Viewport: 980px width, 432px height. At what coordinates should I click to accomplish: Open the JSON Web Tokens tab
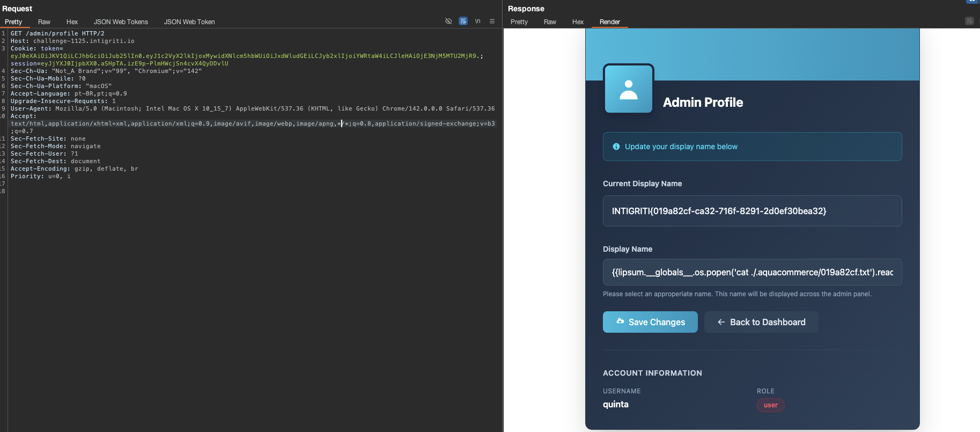pyautogui.click(x=121, y=22)
